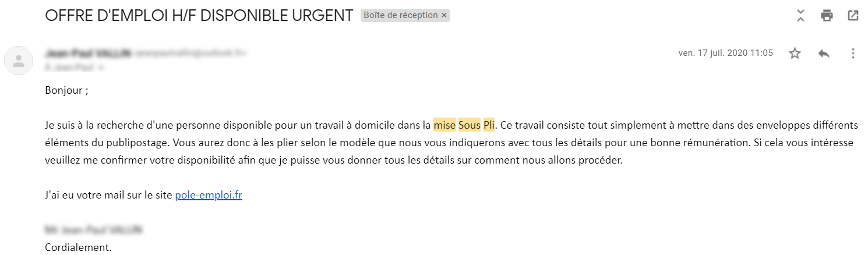Collapse all messages with the double-chevron icon
This screenshot has height=255, width=868.
[800, 16]
